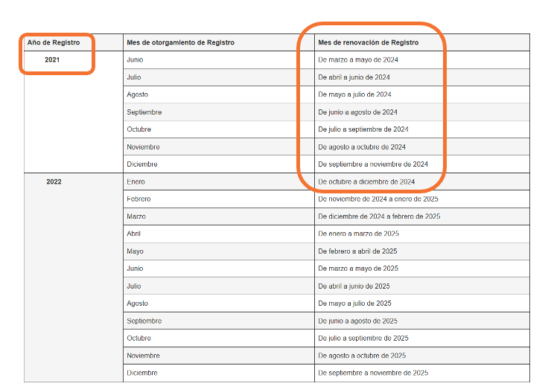The image size is (551, 392).
Task: Select the "Febrero" month cell
Action: click(x=138, y=199)
